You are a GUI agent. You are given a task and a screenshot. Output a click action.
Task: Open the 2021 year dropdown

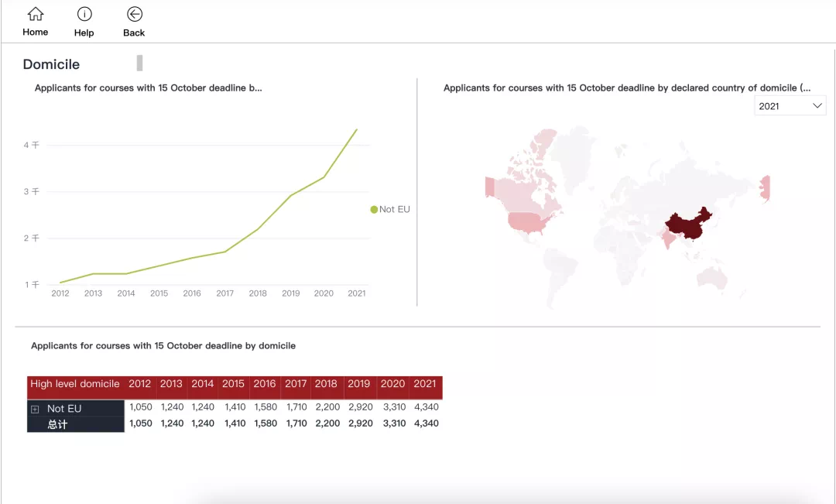790,105
